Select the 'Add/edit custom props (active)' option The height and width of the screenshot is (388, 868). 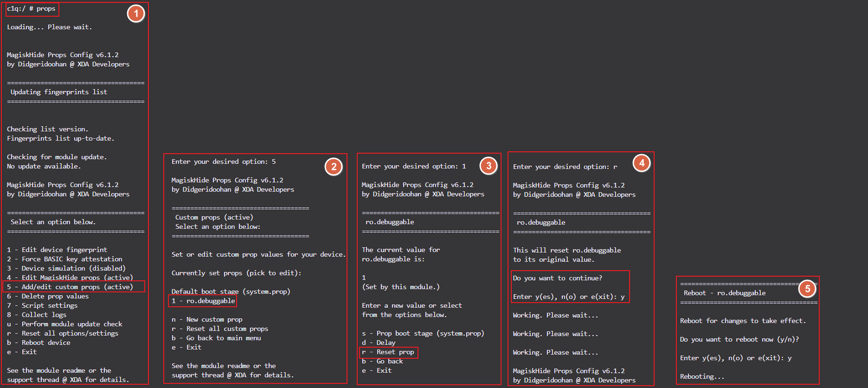pyautogui.click(x=74, y=287)
